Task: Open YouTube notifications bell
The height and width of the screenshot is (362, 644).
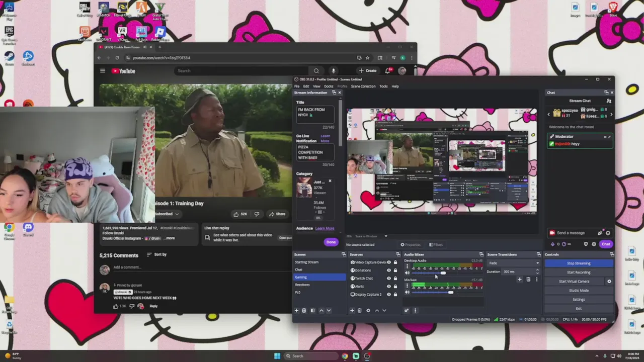Action: tap(387, 71)
